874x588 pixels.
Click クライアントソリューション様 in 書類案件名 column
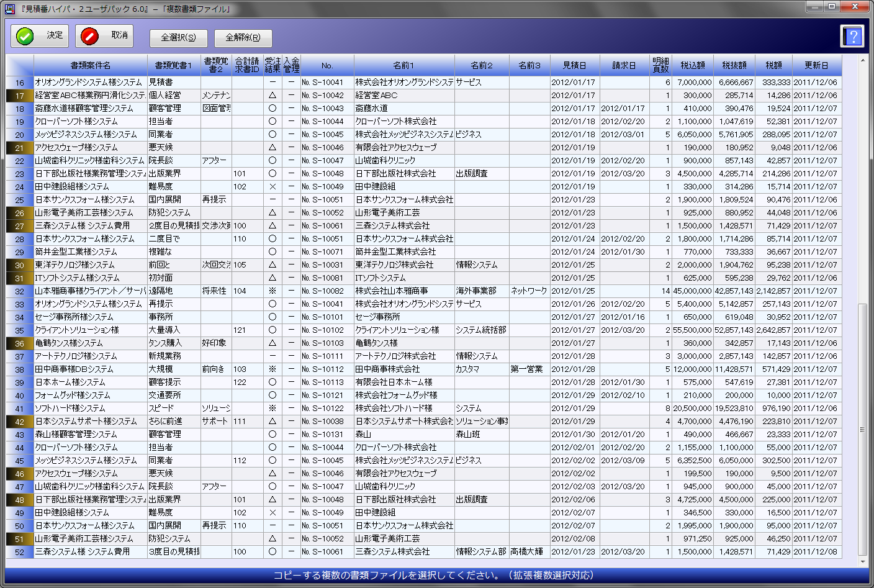pyautogui.click(x=91, y=330)
